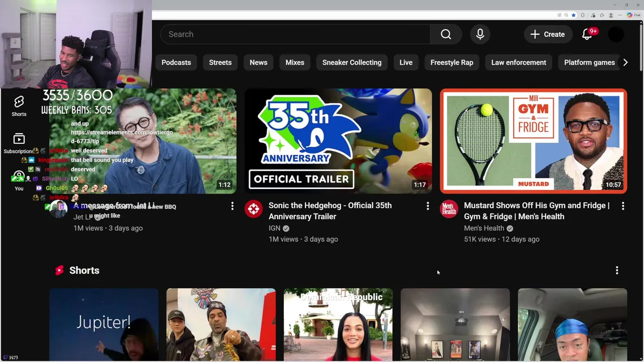This screenshot has height=362, width=644.
Task: Open browser Settings and more ellipsis
Action: click(620, 15)
